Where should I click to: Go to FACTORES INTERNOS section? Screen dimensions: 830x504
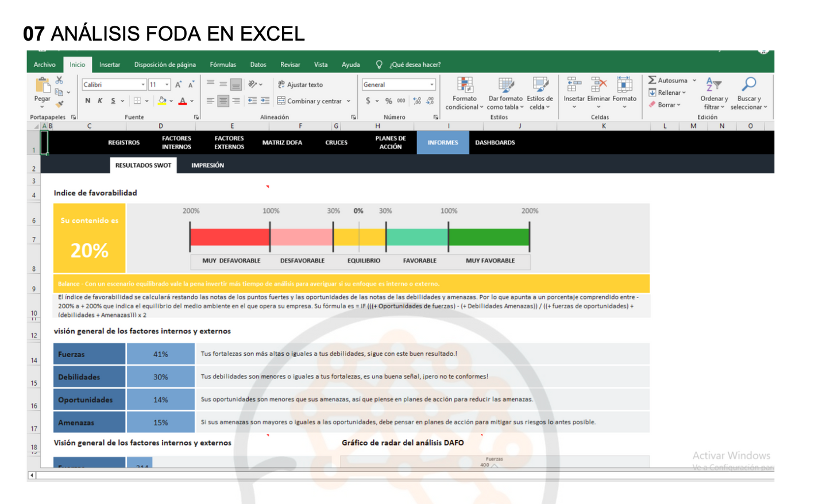click(176, 142)
